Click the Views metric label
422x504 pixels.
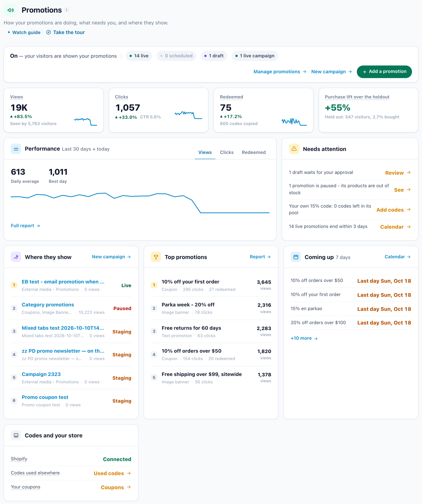[17, 97]
